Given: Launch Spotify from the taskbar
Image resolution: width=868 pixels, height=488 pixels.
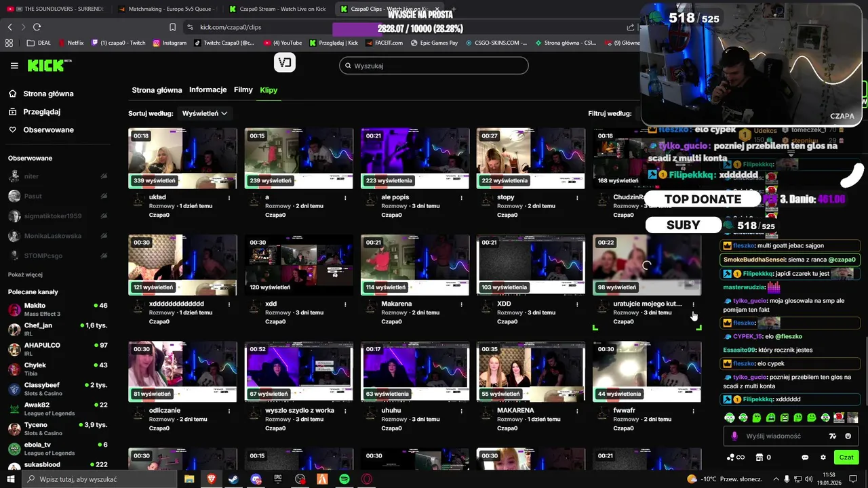Looking at the screenshot, I should coord(344,479).
